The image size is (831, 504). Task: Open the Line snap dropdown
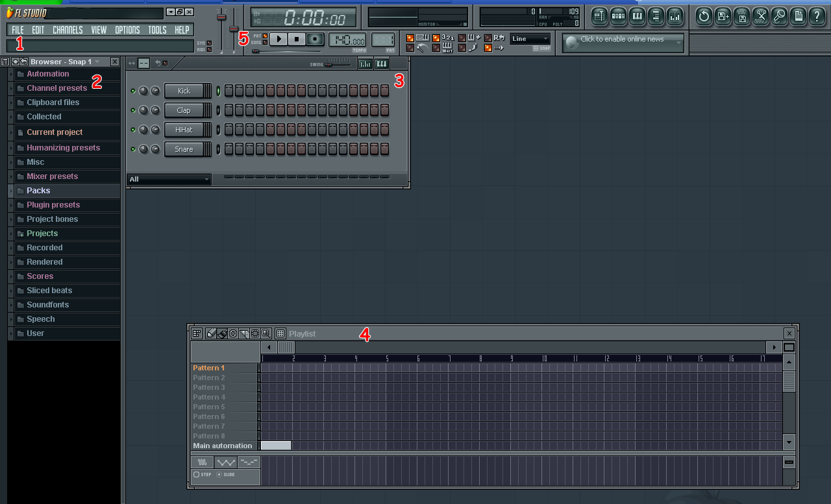(530, 39)
